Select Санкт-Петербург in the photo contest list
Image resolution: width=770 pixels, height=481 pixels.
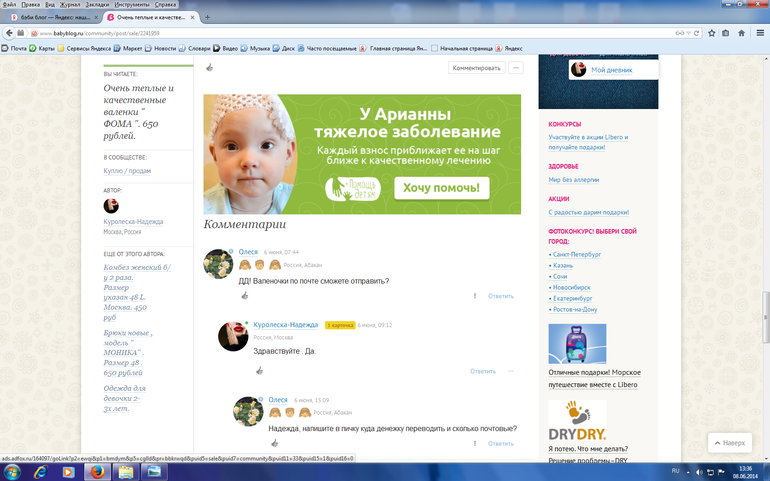click(x=577, y=254)
